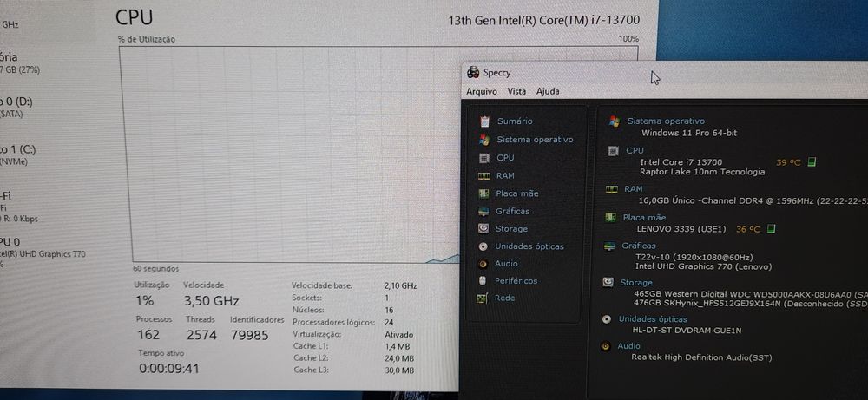Select the Periféricos mouse icon in sidebar
The width and height of the screenshot is (868, 400).
[x=483, y=280]
